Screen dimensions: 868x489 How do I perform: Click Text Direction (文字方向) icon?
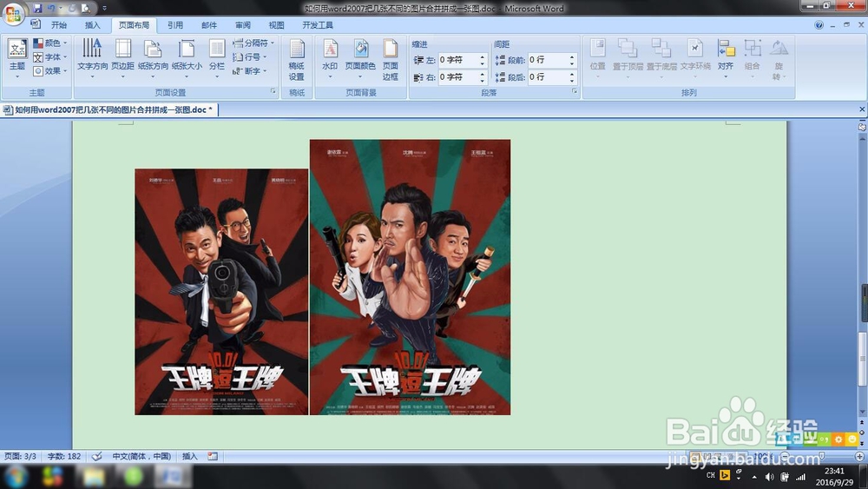(93, 58)
